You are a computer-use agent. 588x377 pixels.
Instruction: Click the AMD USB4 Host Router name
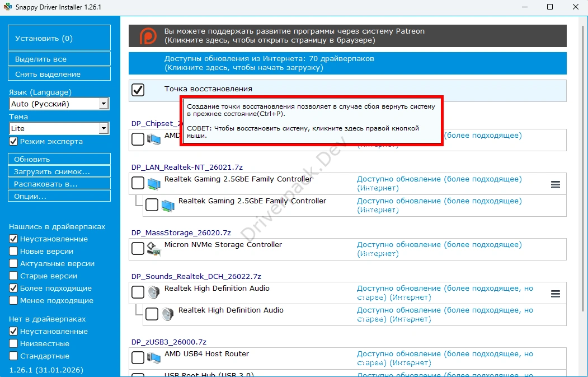(x=206, y=353)
